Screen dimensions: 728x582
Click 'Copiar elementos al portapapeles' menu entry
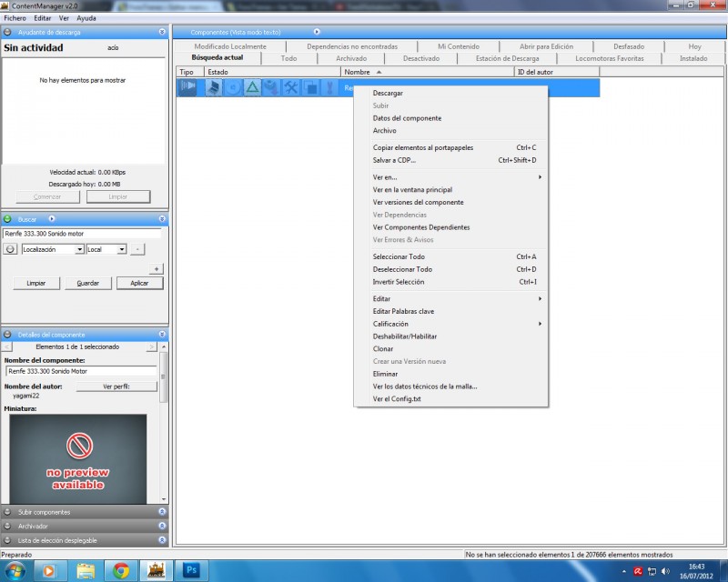450,147
